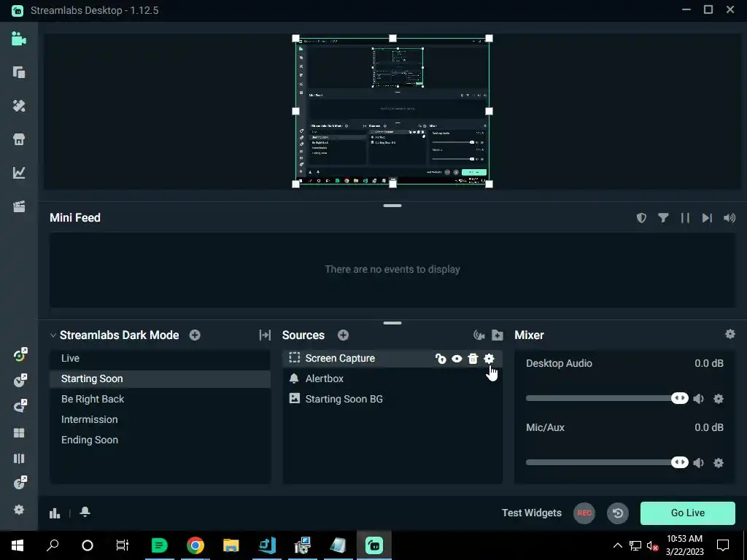
Task: Mute Desktop Audio
Action: 698,399
